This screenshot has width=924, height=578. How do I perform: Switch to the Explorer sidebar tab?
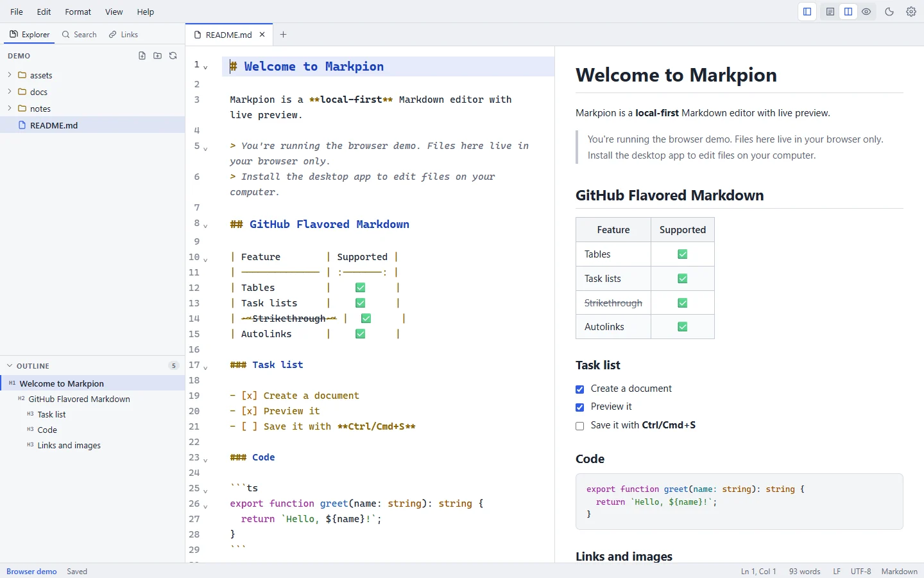[30, 35]
